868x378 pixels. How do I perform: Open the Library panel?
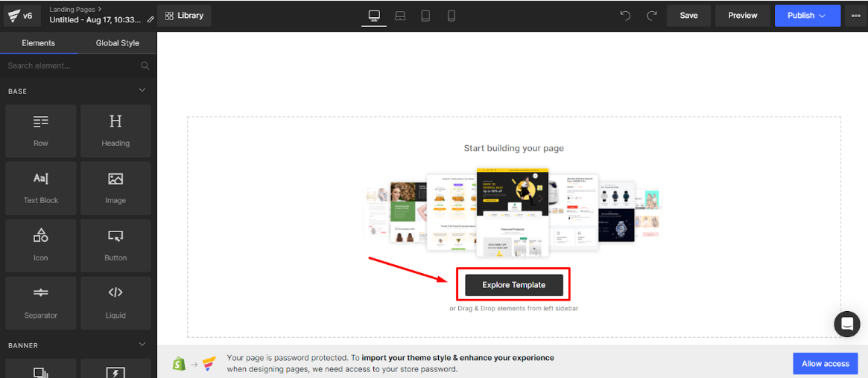click(x=184, y=16)
